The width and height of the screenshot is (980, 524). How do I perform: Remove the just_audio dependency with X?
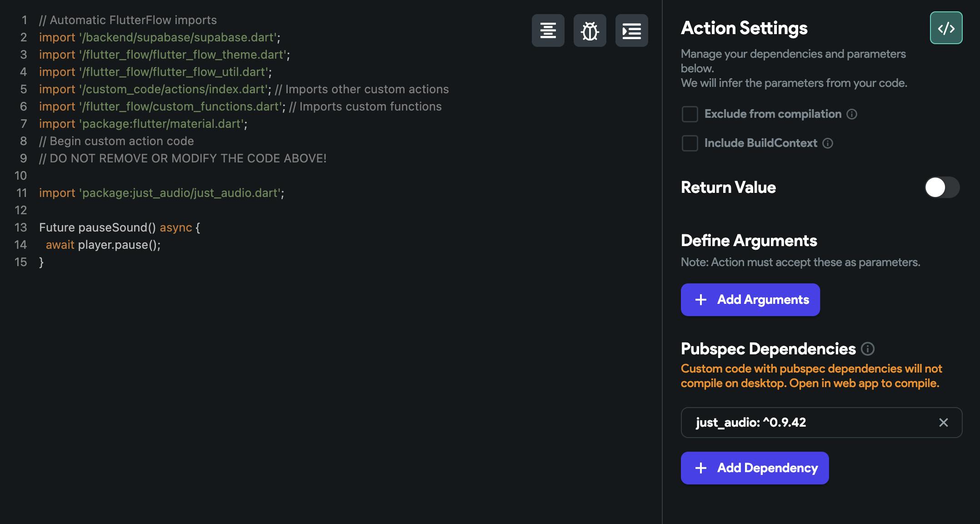coord(943,423)
